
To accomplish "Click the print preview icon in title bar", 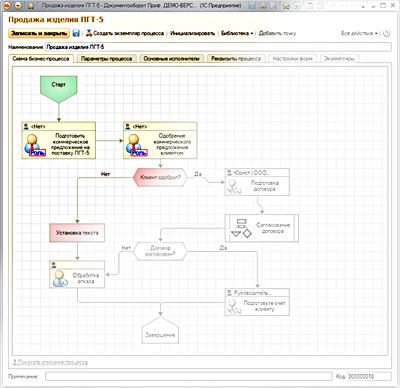I will coord(273,5).
